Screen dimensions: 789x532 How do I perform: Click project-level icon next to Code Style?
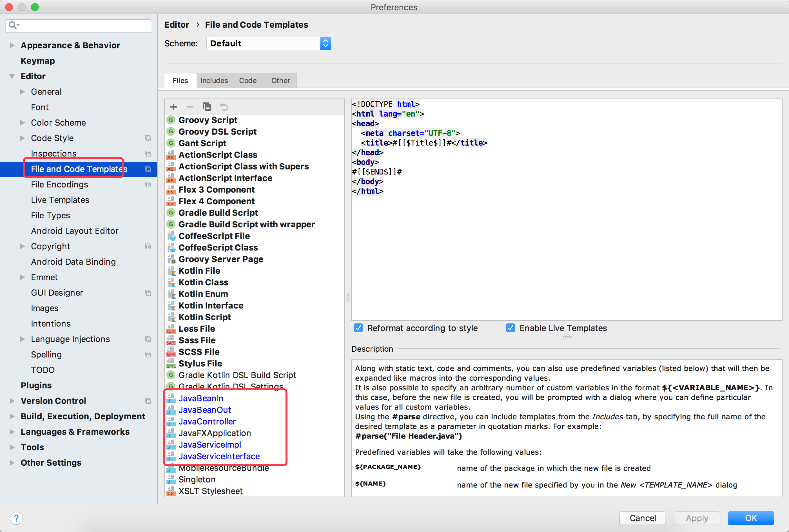pos(148,138)
